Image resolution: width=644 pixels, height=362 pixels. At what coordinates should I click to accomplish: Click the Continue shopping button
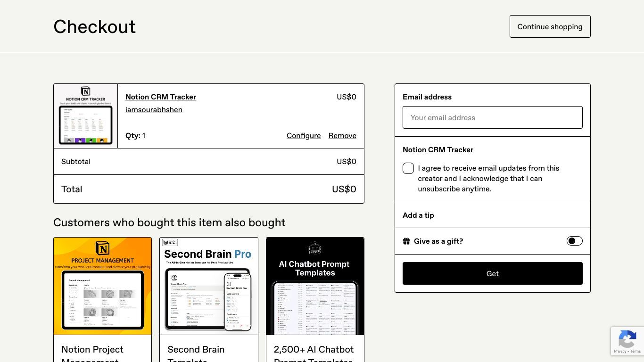tap(550, 26)
